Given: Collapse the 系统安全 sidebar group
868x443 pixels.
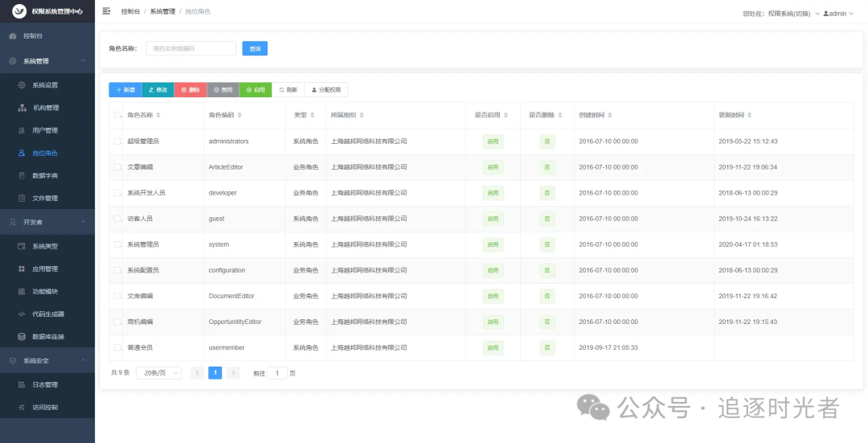Looking at the screenshot, I should [47, 360].
